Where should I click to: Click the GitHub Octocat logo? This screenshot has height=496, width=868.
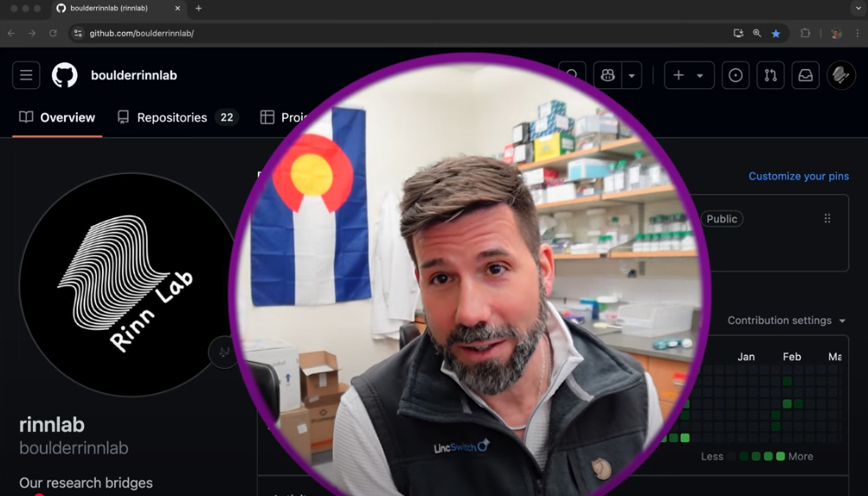point(65,75)
